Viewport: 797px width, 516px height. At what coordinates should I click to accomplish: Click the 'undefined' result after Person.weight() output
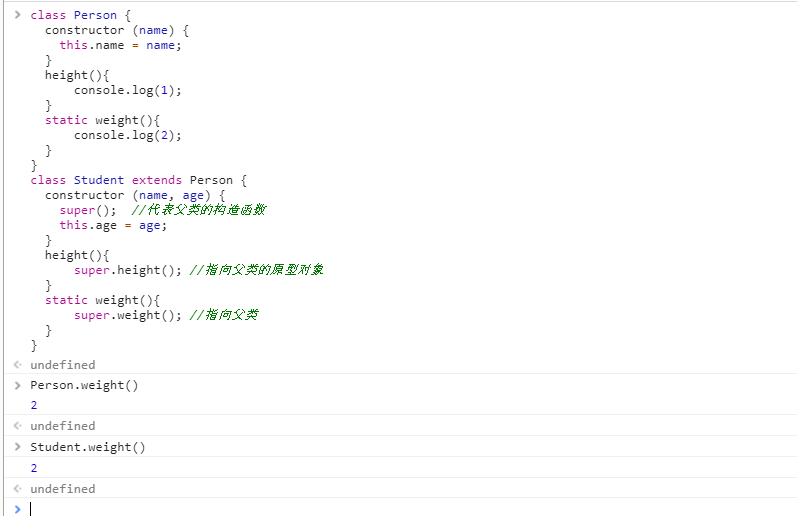pos(63,426)
